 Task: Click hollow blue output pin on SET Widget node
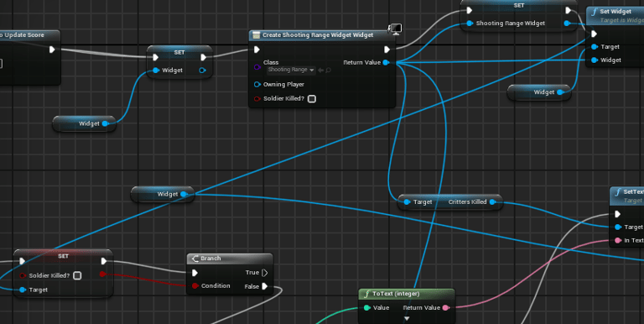[202, 71]
